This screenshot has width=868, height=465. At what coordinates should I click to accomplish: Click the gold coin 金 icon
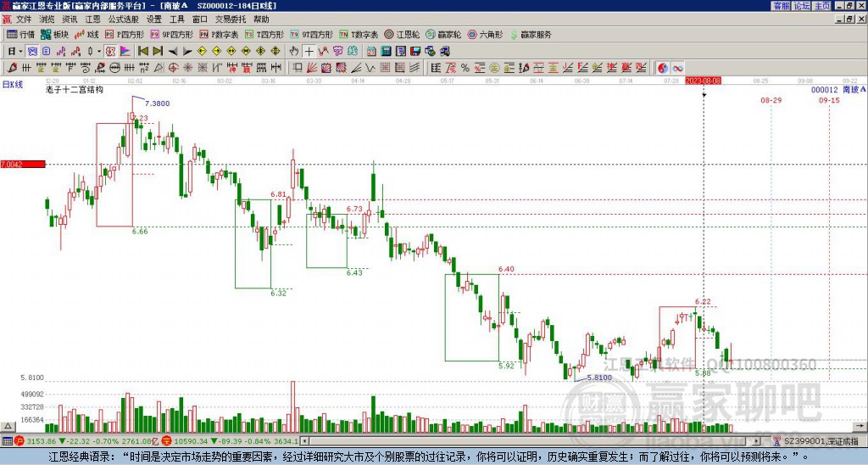pos(494,68)
